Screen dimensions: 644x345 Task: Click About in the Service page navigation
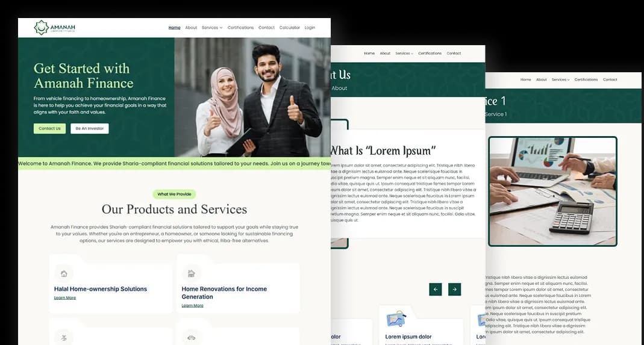click(542, 79)
